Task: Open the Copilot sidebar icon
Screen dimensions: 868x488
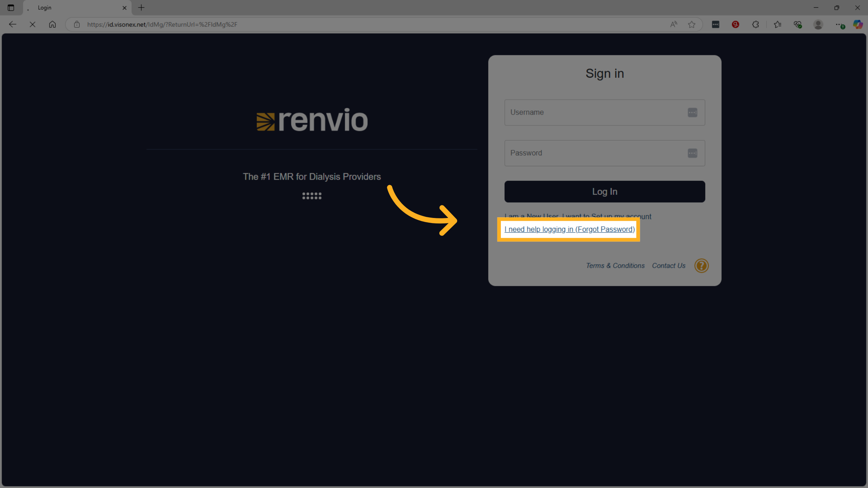Action: pyautogui.click(x=858, y=24)
